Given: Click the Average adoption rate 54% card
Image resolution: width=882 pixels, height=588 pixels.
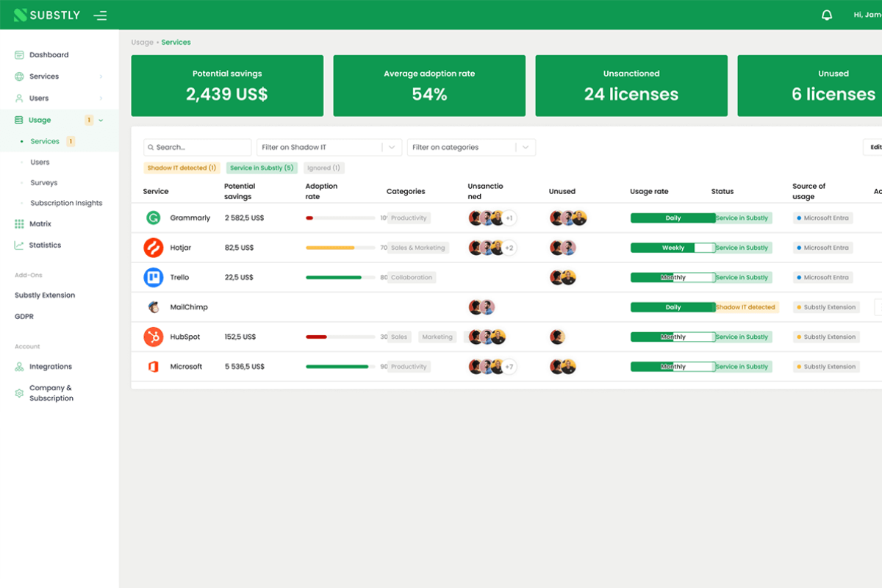Looking at the screenshot, I should coord(429,85).
